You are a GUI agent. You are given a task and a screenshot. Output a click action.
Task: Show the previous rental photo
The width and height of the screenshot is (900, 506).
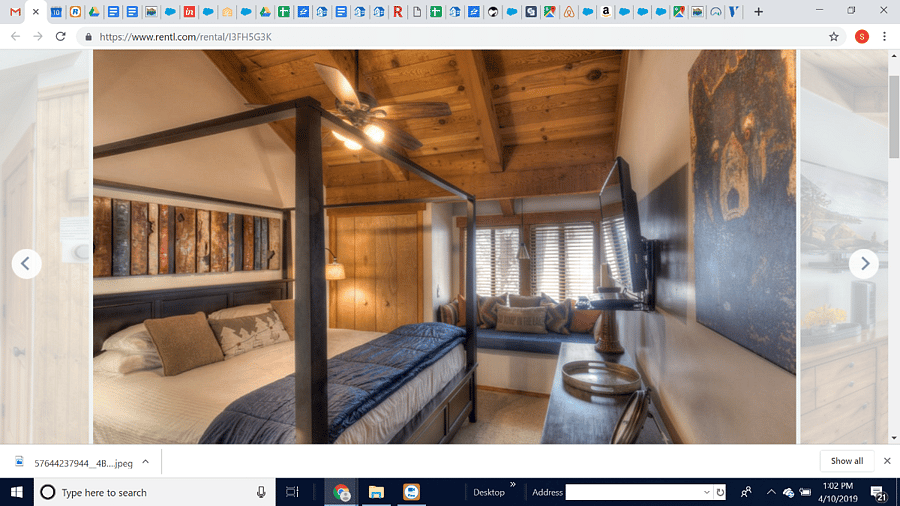[26, 264]
